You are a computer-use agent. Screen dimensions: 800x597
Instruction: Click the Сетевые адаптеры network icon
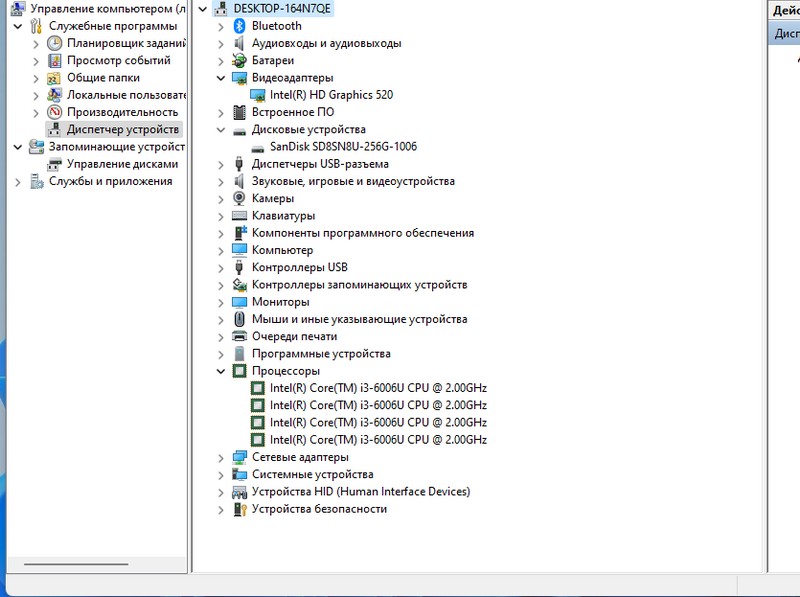[x=239, y=457]
